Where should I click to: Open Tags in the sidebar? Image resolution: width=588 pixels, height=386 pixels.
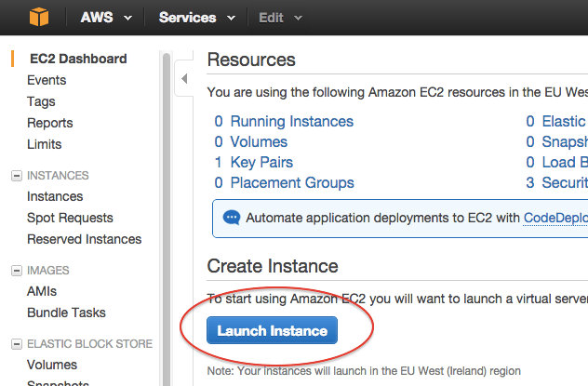[41, 101]
